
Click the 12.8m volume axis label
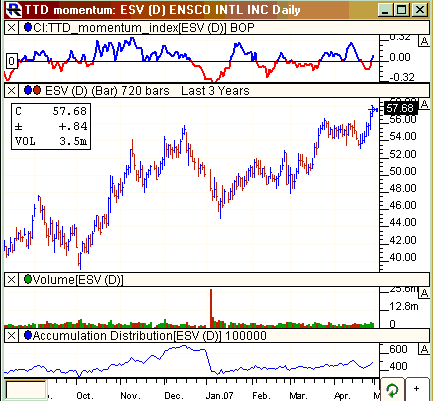click(x=404, y=306)
